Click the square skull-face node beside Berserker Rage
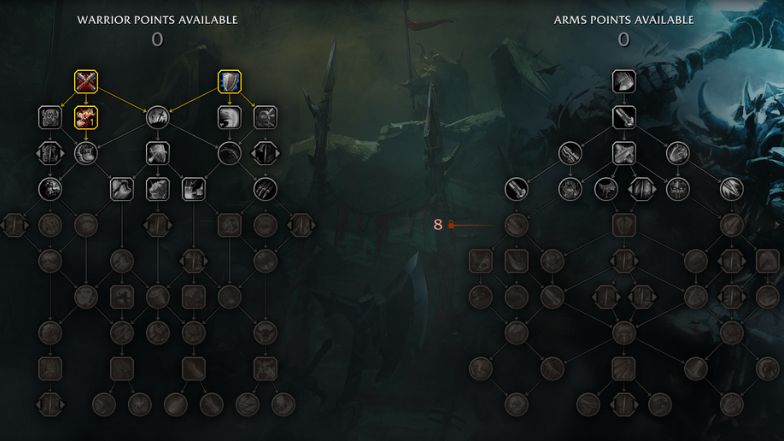This screenshot has width=784, height=441. tap(50, 118)
